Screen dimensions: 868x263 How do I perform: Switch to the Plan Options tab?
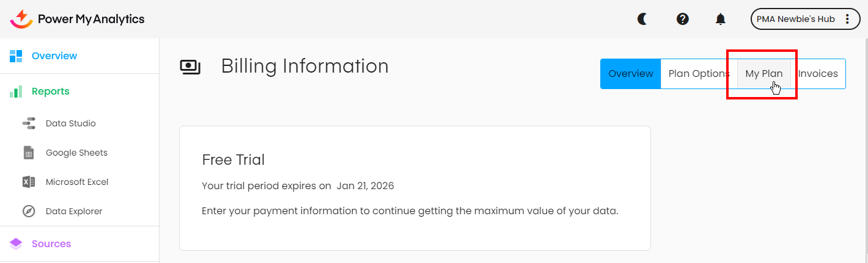coord(699,74)
